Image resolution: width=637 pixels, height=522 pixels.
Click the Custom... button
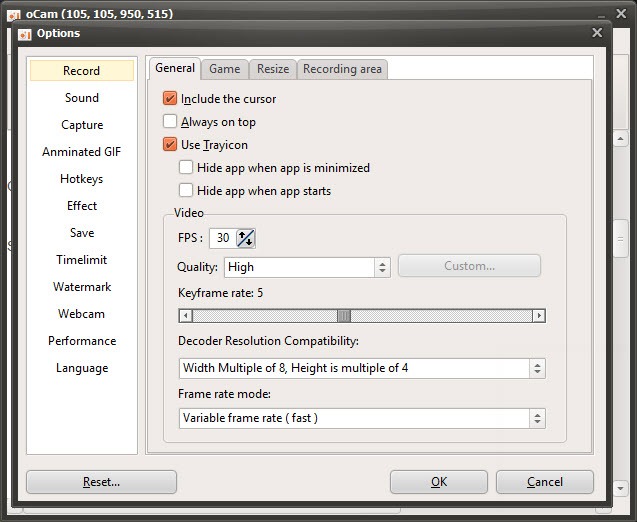pos(469,266)
